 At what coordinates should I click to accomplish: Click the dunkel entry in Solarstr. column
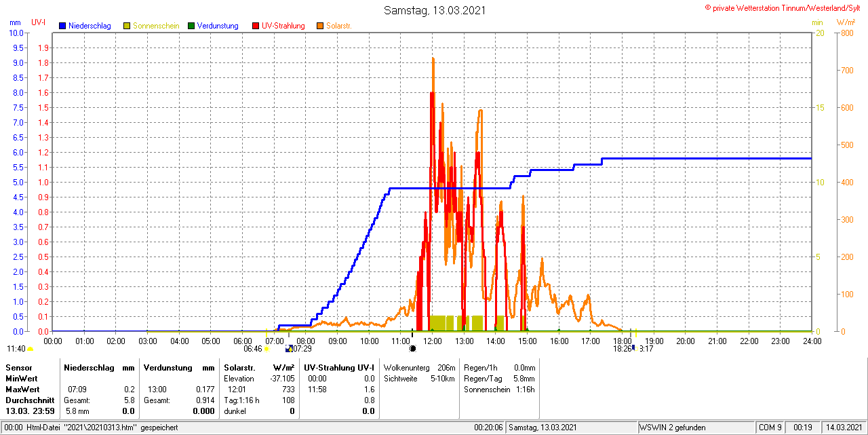[235, 411]
